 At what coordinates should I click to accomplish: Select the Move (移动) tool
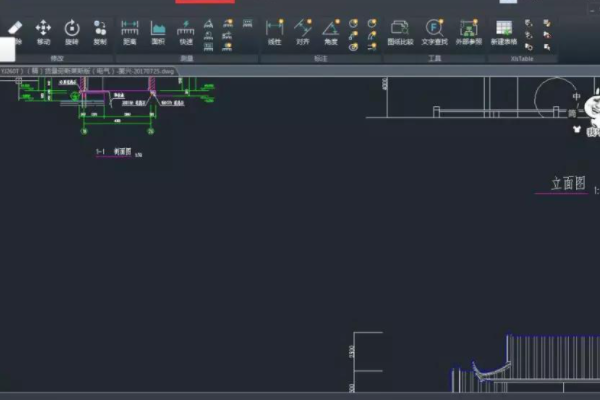pyautogui.click(x=43, y=31)
